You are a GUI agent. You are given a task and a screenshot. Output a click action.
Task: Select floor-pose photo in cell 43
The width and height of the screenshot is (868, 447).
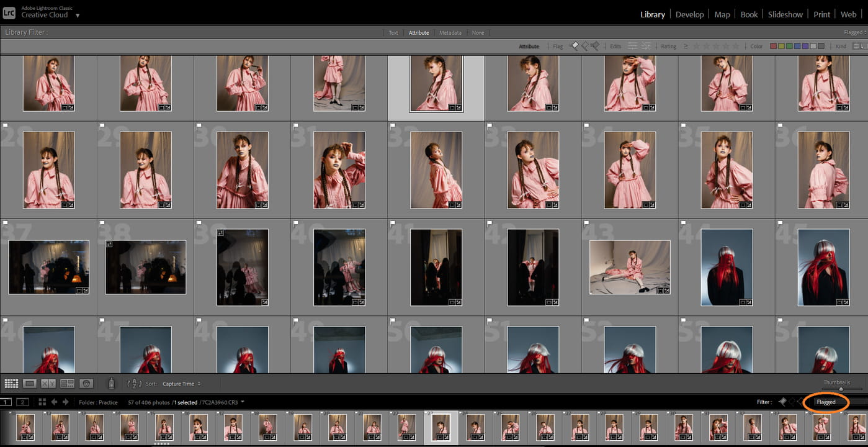630,267
